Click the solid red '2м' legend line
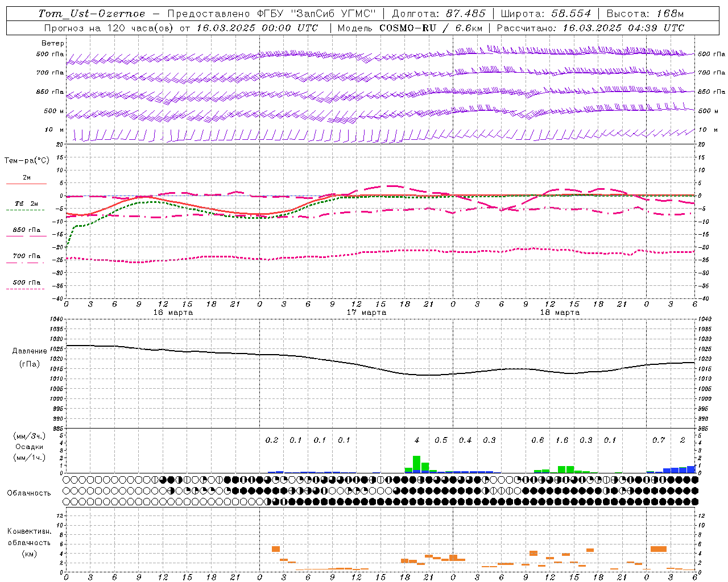Screen dimensions: 728x582 pyautogui.click(x=26, y=184)
